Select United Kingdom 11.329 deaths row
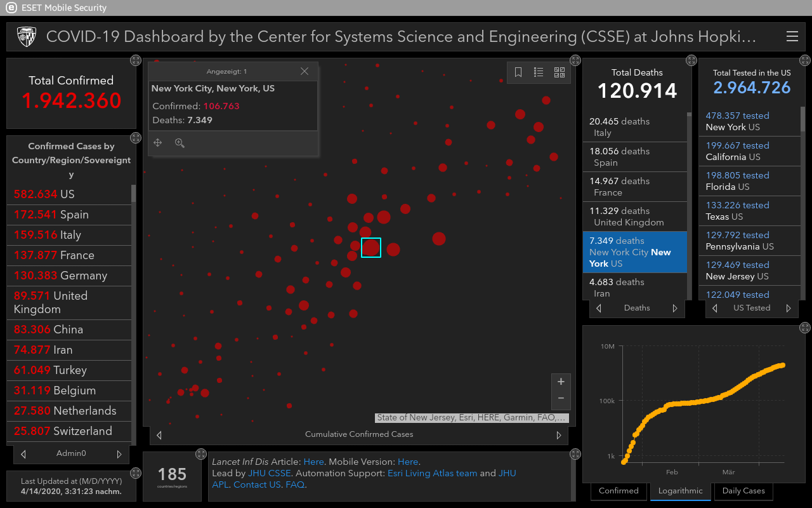 pos(635,217)
